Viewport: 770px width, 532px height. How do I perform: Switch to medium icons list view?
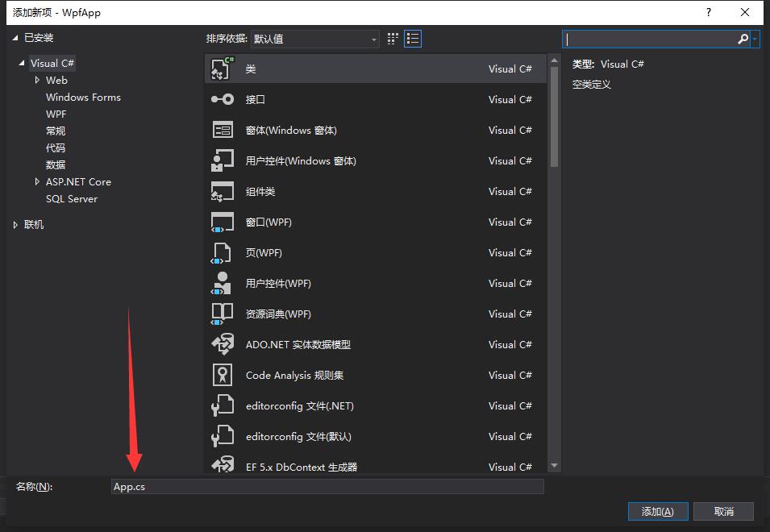(413, 39)
